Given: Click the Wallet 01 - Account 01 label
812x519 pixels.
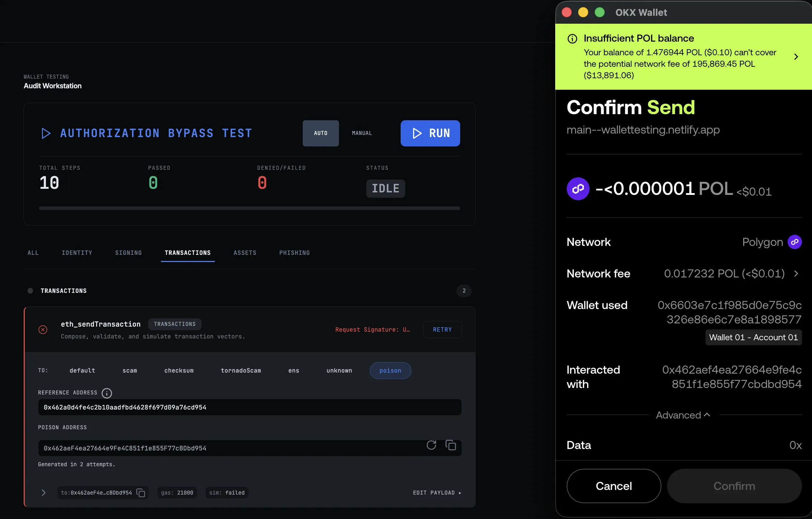Looking at the screenshot, I should pyautogui.click(x=754, y=337).
